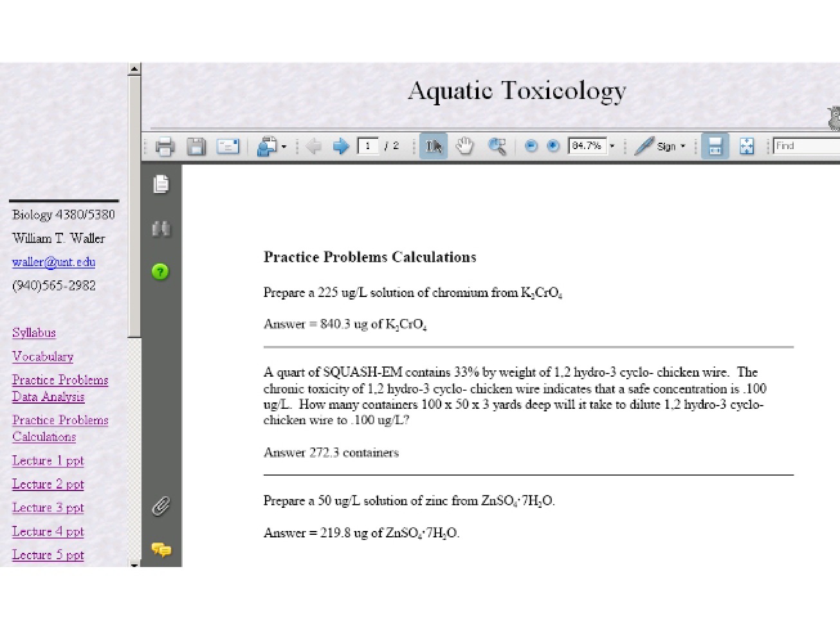Screen dimensions: 840x630
Task: Print the PDF document
Action: tap(165, 147)
